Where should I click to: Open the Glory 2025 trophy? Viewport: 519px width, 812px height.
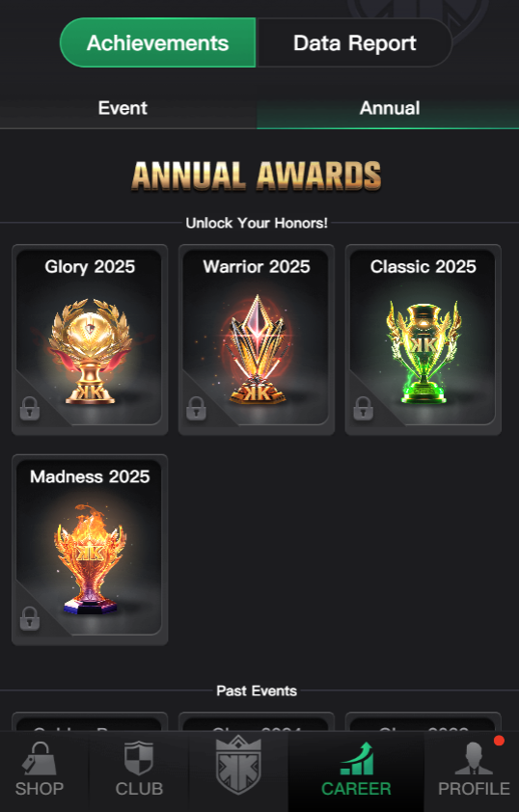pyautogui.click(x=90, y=351)
